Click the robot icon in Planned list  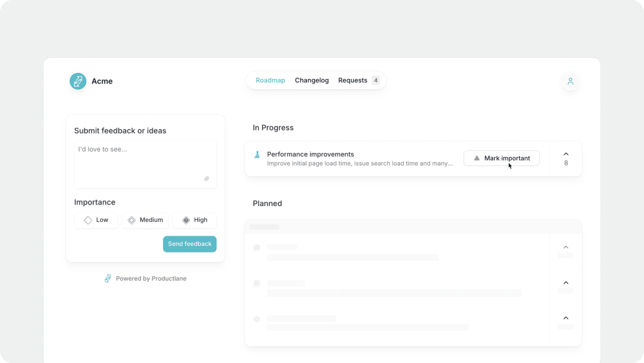[x=257, y=319]
